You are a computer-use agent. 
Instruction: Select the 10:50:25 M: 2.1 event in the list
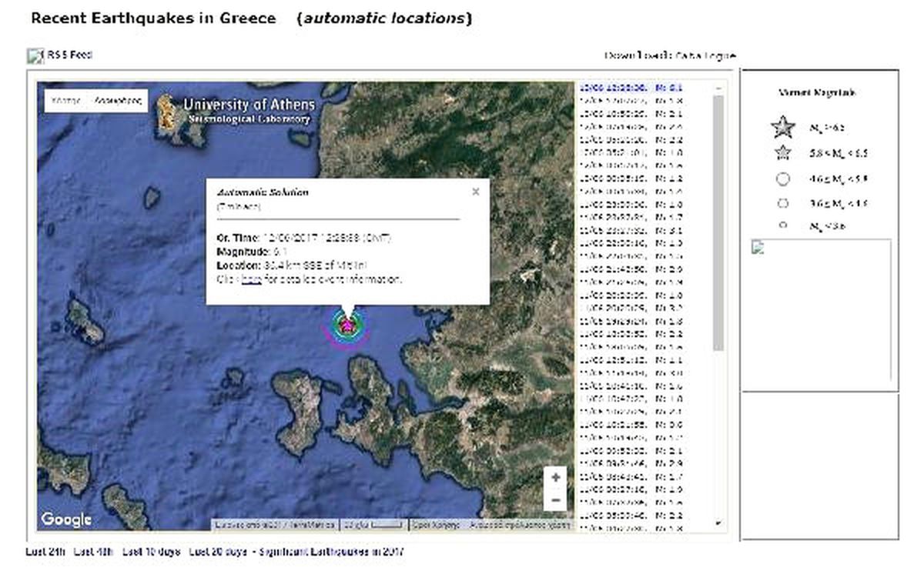(631, 114)
